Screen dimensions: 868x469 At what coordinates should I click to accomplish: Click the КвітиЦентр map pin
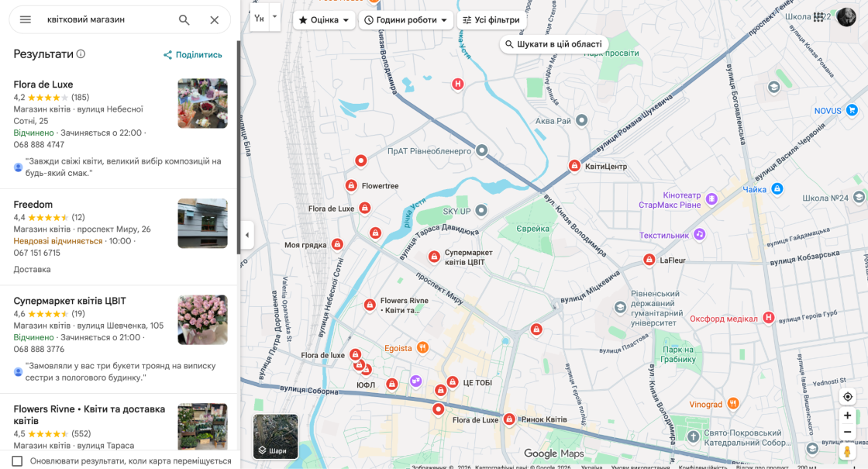click(574, 166)
